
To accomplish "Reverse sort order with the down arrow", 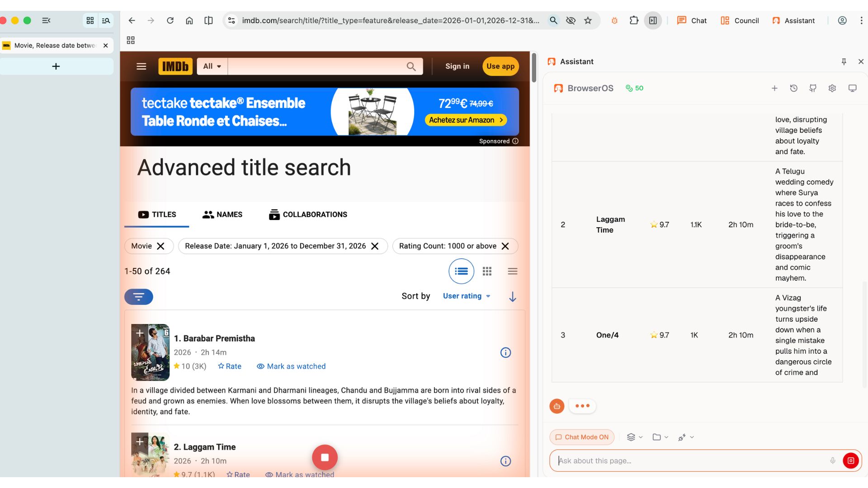I will click(x=512, y=296).
